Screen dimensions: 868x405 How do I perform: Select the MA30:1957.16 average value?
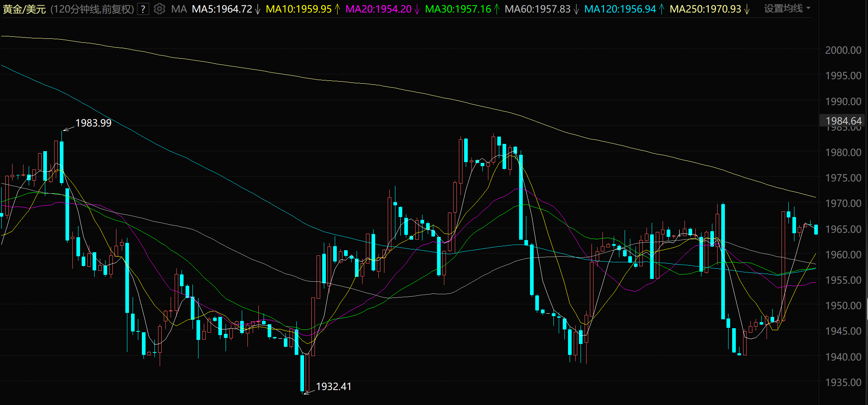458,9
